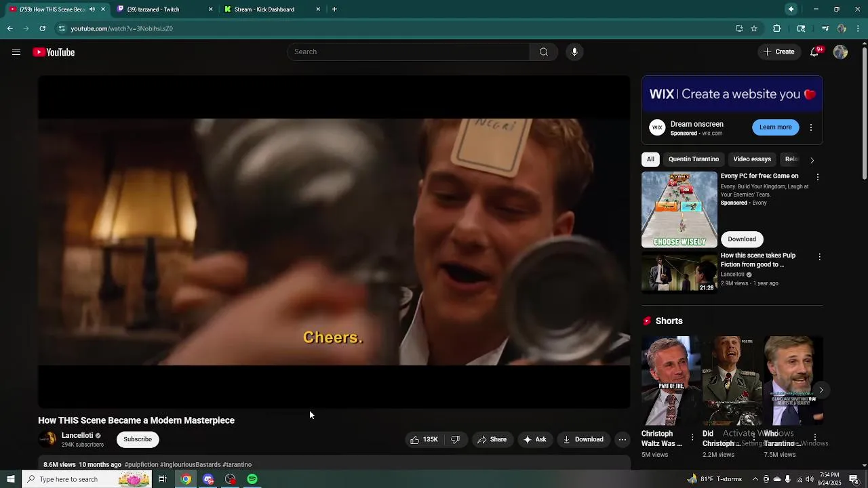This screenshot has height=488, width=868.
Task: Select the All filter chip
Action: [x=650, y=159]
